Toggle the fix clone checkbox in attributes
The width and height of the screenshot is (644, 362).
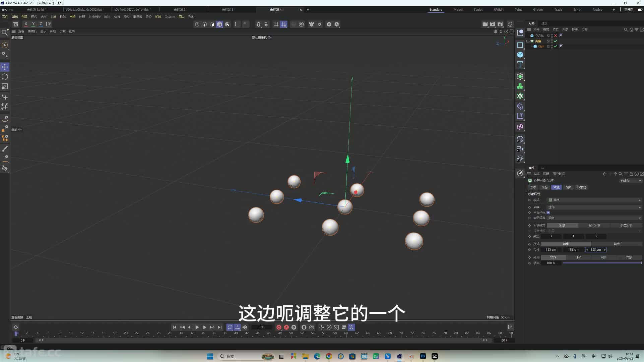click(548, 213)
